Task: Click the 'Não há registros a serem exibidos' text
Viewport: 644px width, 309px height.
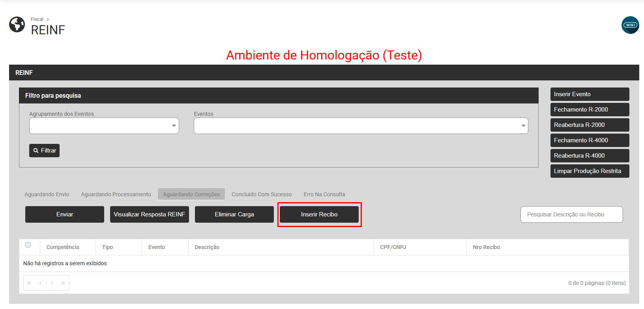Action: pos(65,263)
